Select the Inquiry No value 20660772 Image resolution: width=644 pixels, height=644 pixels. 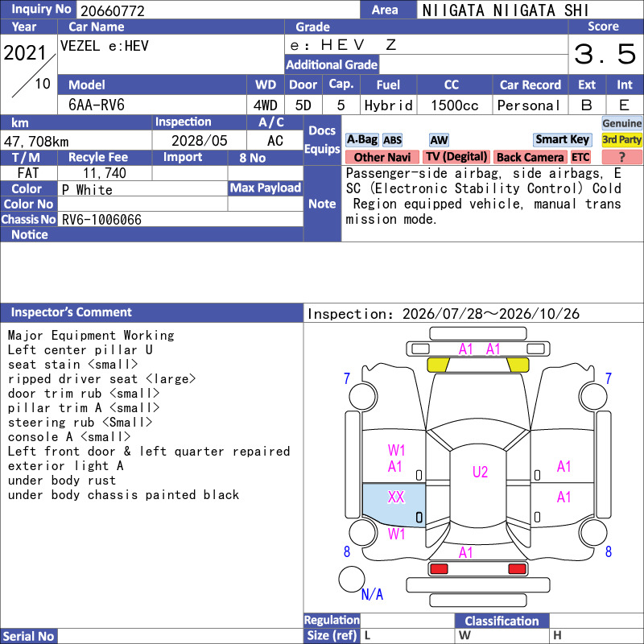(113, 10)
